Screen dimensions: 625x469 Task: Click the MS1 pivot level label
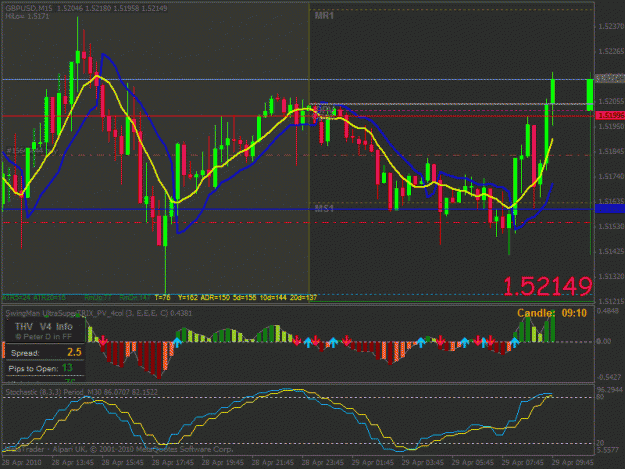tap(324, 208)
